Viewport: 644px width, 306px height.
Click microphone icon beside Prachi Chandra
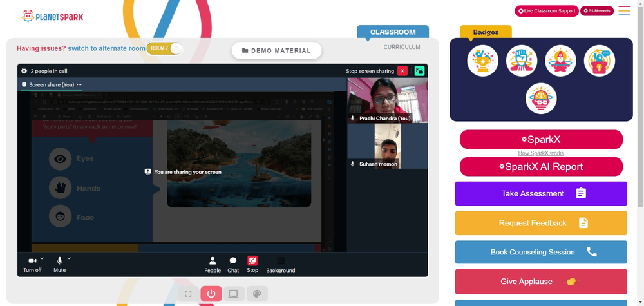(x=352, y=119)
